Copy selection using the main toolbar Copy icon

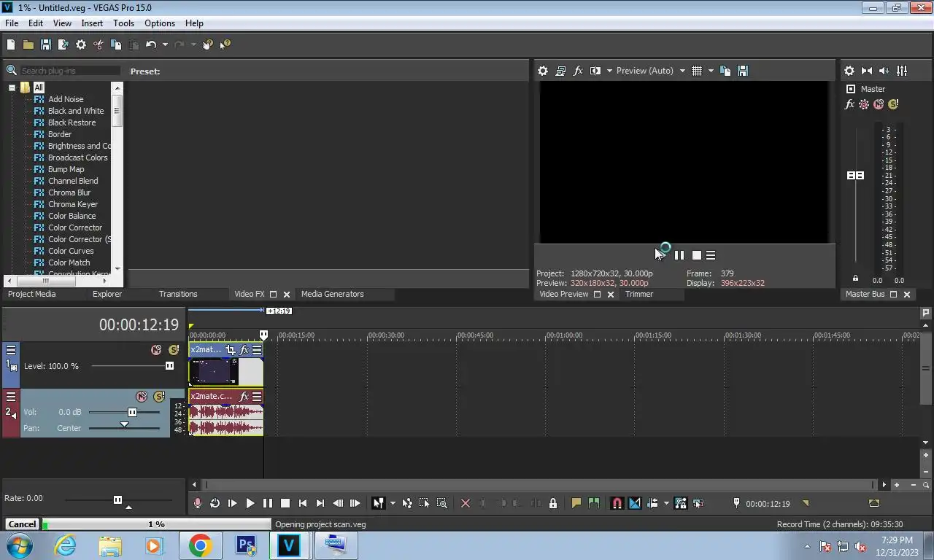116,44
